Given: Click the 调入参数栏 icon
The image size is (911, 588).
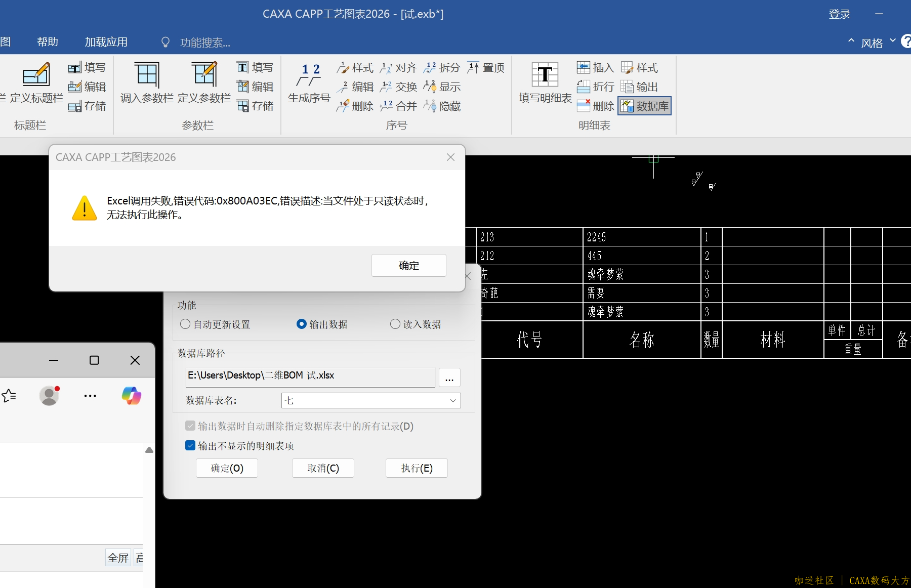Looking at the screenshot, I should tap(147, 76).
